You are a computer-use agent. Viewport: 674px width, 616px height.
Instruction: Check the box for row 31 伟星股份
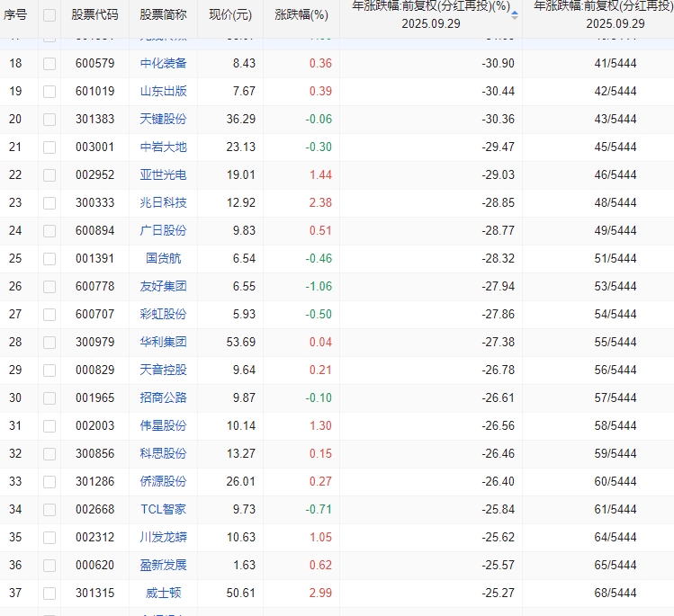pos(49,426)
